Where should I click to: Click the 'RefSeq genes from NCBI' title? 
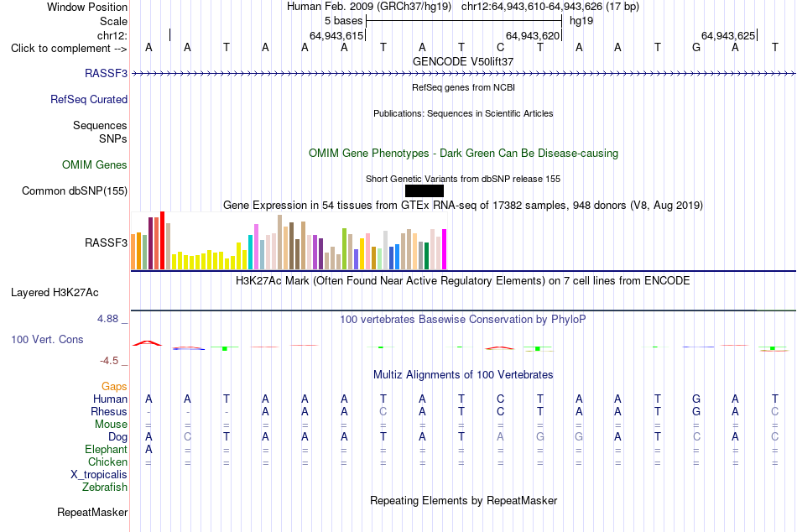463,87
